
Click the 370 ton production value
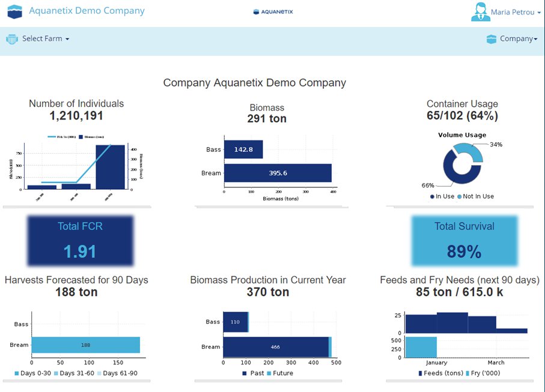[x=268, y=292]
